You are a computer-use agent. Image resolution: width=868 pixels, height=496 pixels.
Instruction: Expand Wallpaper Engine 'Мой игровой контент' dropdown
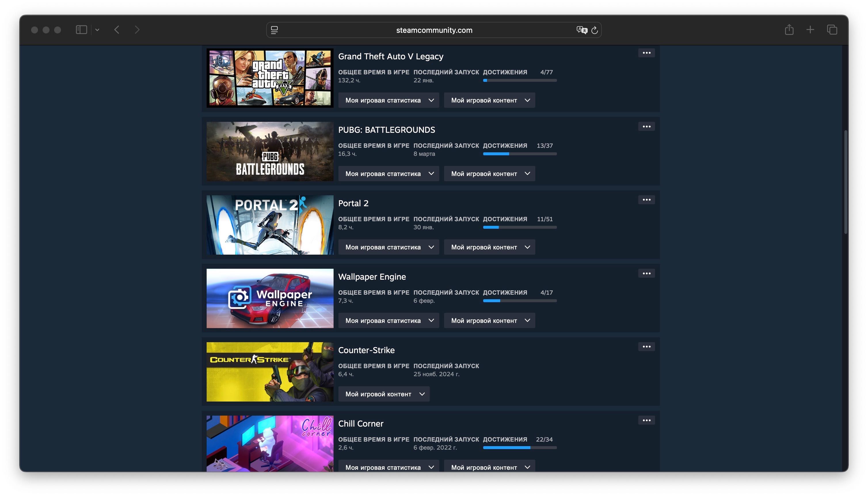(489, 321)
